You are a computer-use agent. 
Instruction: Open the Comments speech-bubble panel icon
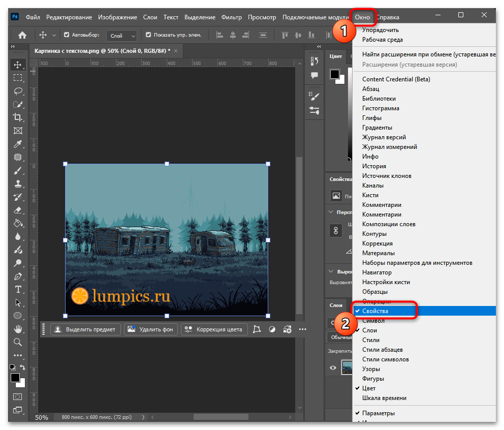(314, 75)
